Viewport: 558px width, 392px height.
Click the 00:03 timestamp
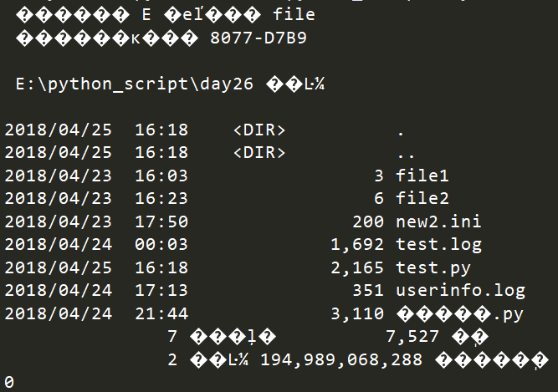pos(161,245)
